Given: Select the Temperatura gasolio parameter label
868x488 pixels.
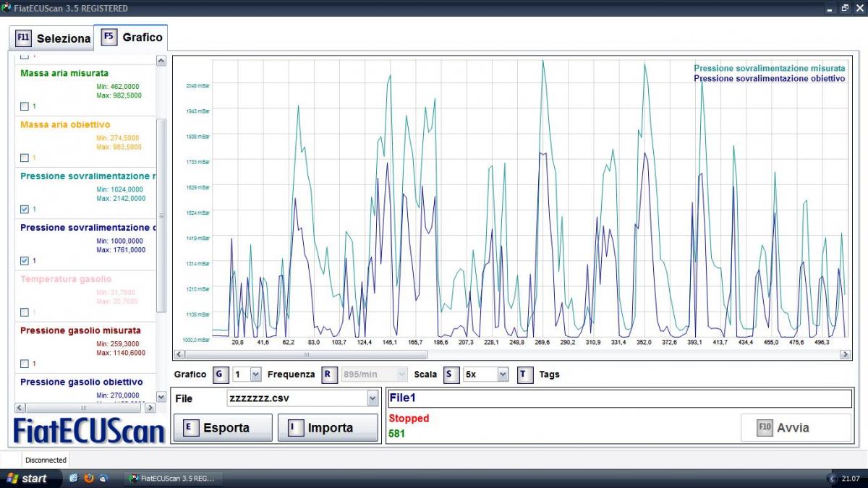Looking at the screenshot, I should [66, 279].
